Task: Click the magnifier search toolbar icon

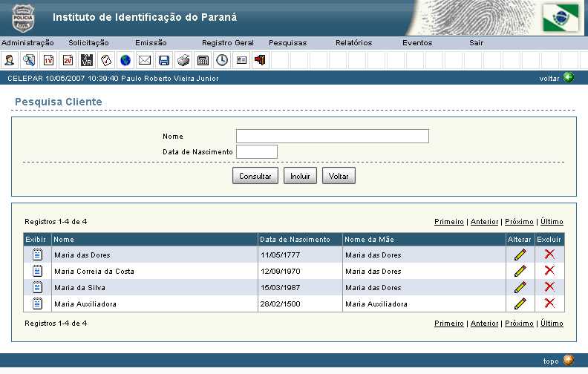Action: click(x=29, y=60)
